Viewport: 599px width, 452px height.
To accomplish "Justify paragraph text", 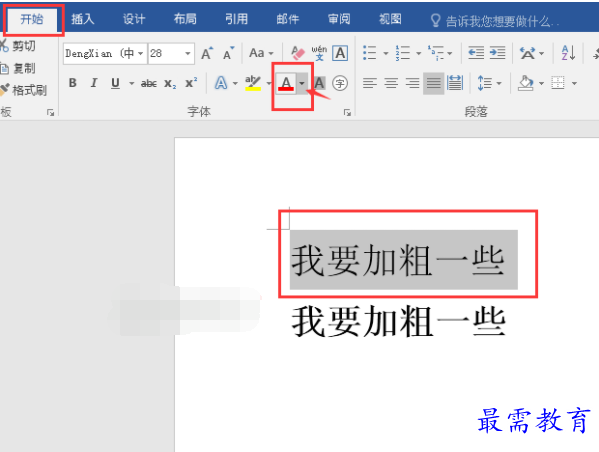I will [x=434, y=83].
